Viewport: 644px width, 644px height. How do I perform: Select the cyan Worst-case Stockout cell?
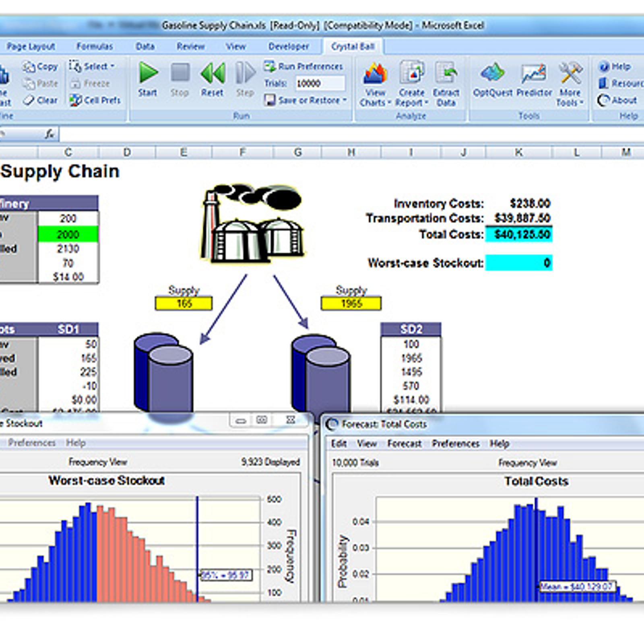pyautogui.click(x=519, y=263)
